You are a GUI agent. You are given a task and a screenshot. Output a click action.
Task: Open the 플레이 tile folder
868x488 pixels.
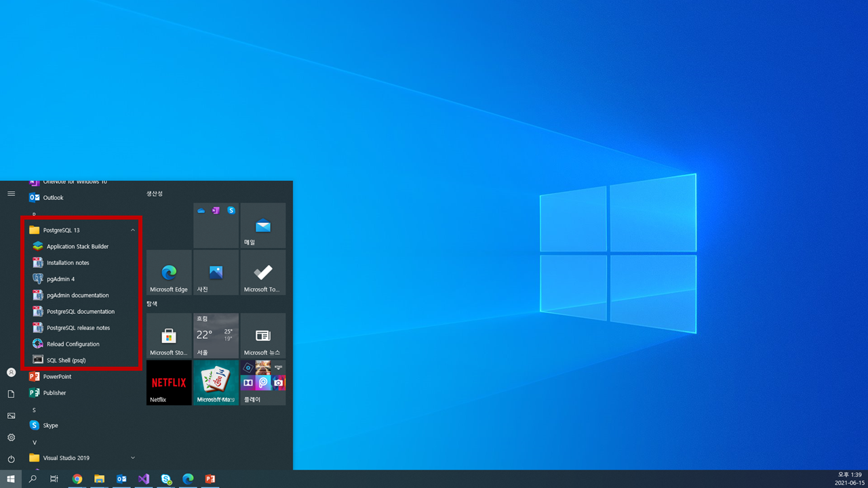pyautogui.click(x=263, y=383)
